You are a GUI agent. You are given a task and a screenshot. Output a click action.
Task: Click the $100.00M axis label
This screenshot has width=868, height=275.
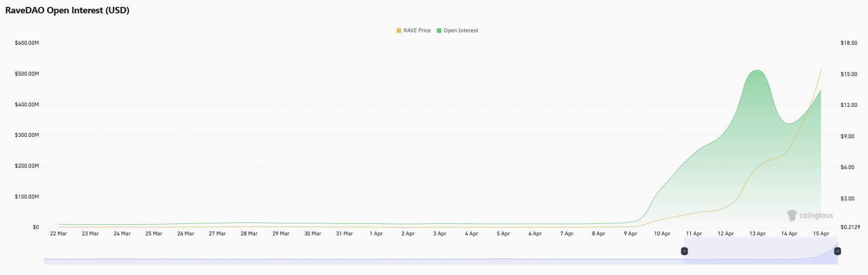pyautogui.click(x=27, y=197)
